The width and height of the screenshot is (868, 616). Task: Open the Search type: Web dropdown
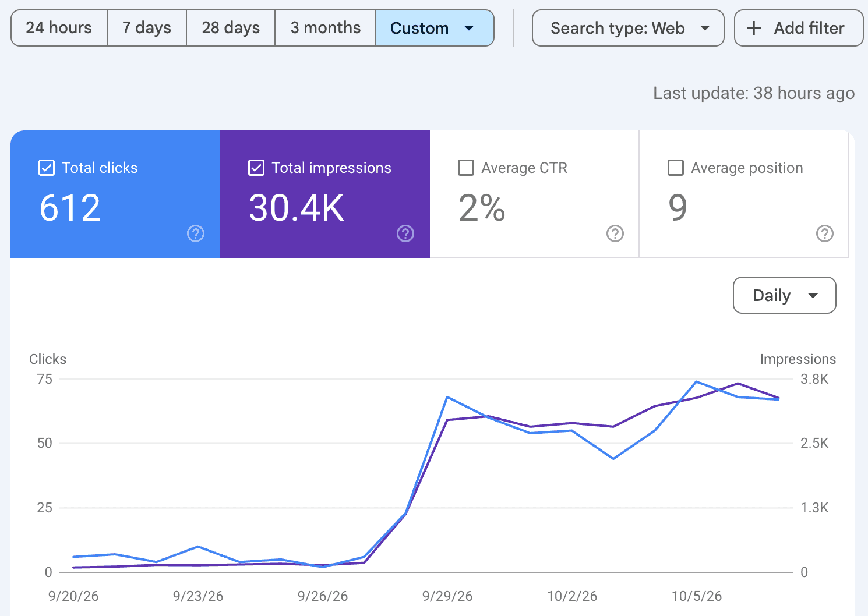pyautogui.click(x=628, y=28)
